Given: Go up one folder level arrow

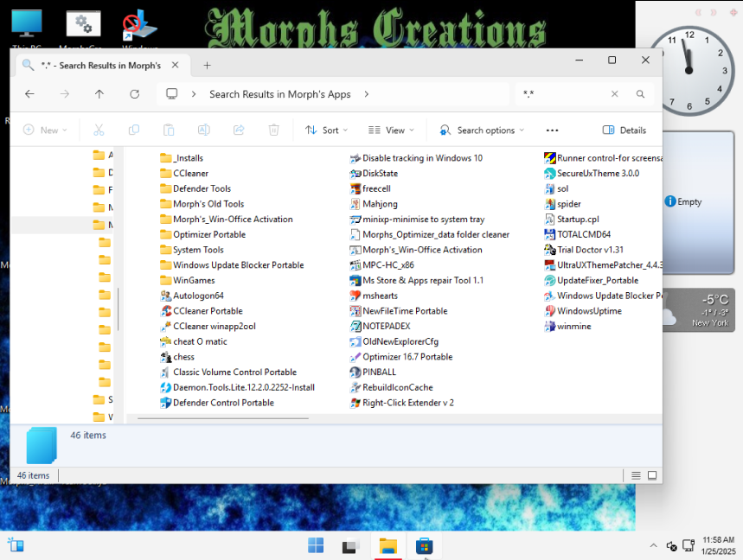Looking at the screenshot, I should (99, 94).
